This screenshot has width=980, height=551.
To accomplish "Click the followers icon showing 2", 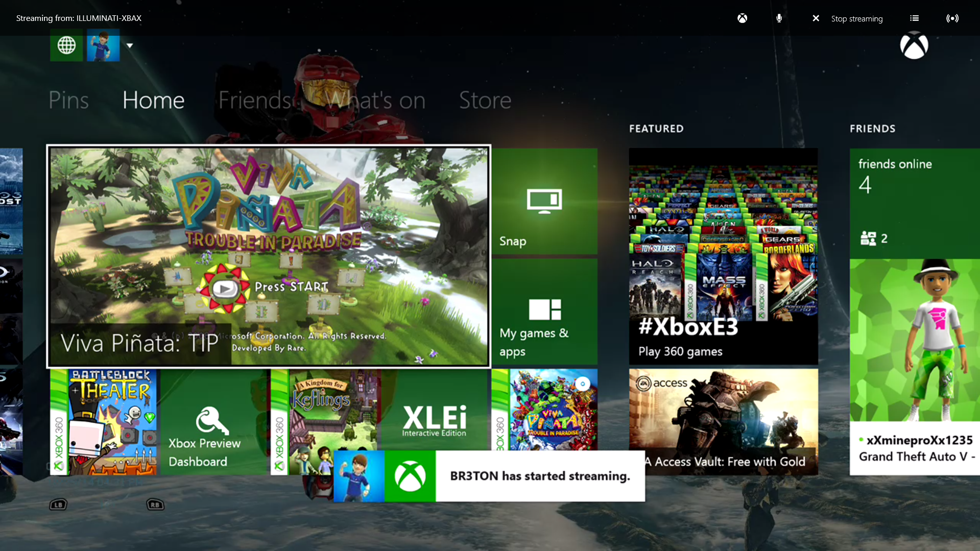I will click(868, 238).
